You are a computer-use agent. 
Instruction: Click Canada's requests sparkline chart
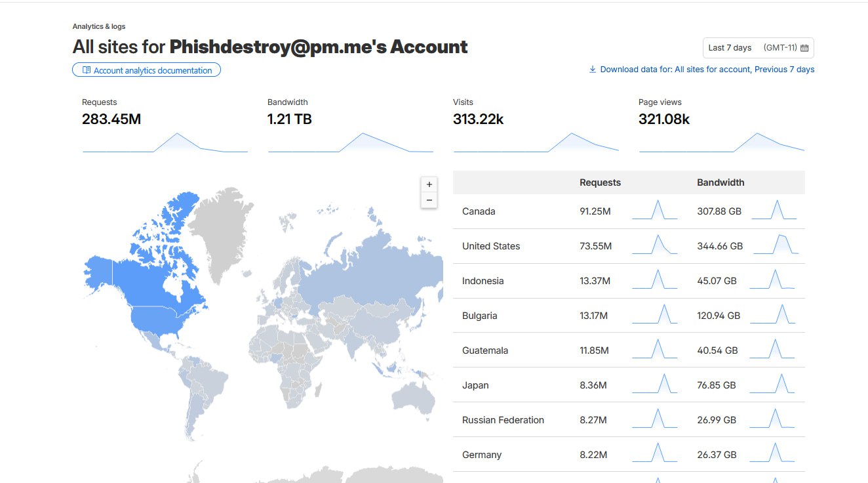[655, 209]
